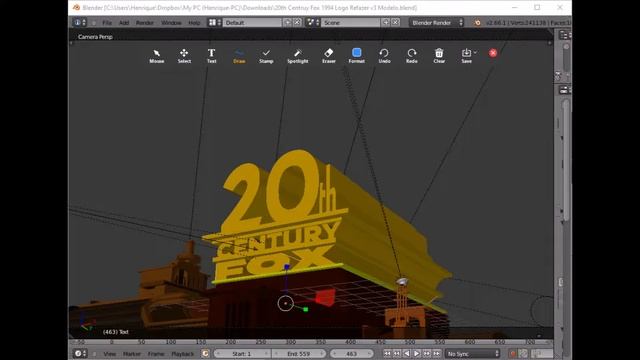Viewport: 640px width, 360px height.
Task: Click the current frame 463 field
Action: pyautogui.click(x=351, y=353)
